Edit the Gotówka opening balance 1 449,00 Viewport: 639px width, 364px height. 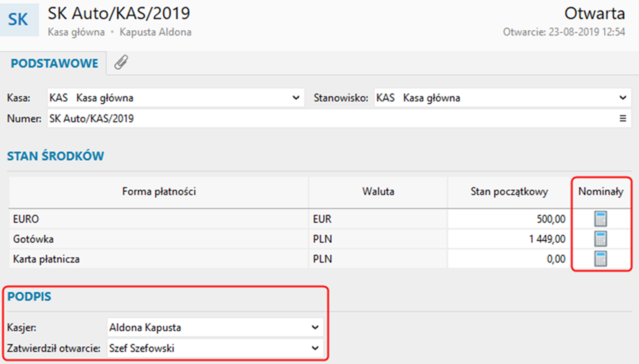[508, 239]
